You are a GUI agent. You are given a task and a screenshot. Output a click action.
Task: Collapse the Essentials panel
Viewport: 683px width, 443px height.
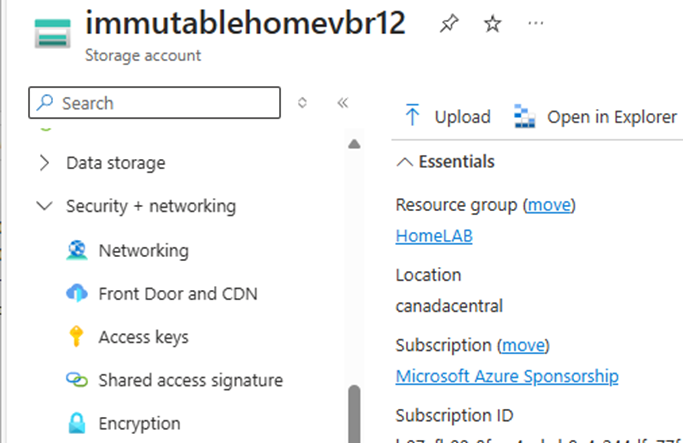tap(405, 162)
